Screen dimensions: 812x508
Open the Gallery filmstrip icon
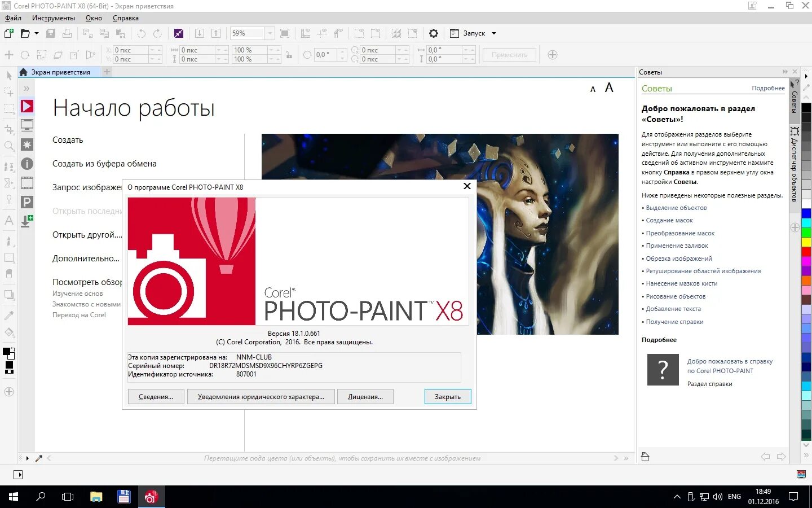point(27,183)
